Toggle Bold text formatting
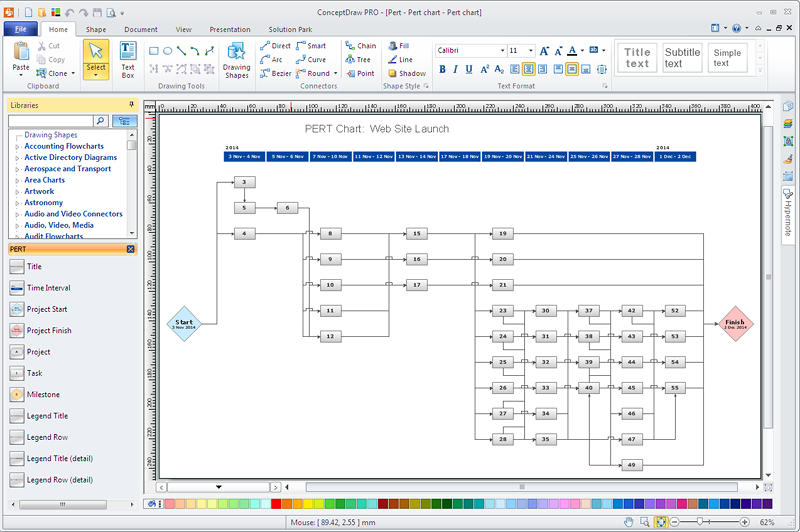800x532 pixels. 442,69
